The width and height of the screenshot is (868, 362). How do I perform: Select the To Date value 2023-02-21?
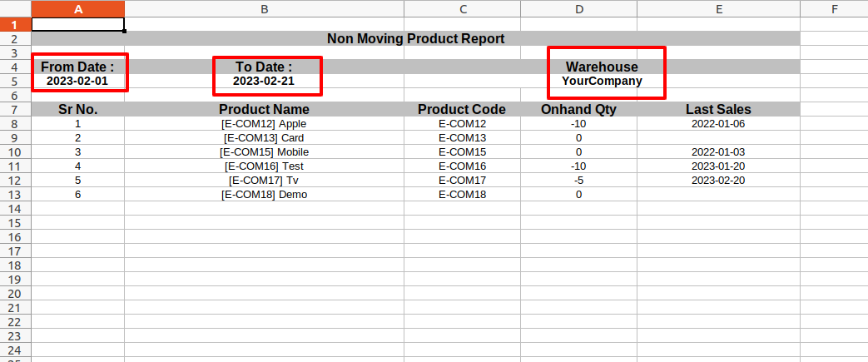[264, 81]
